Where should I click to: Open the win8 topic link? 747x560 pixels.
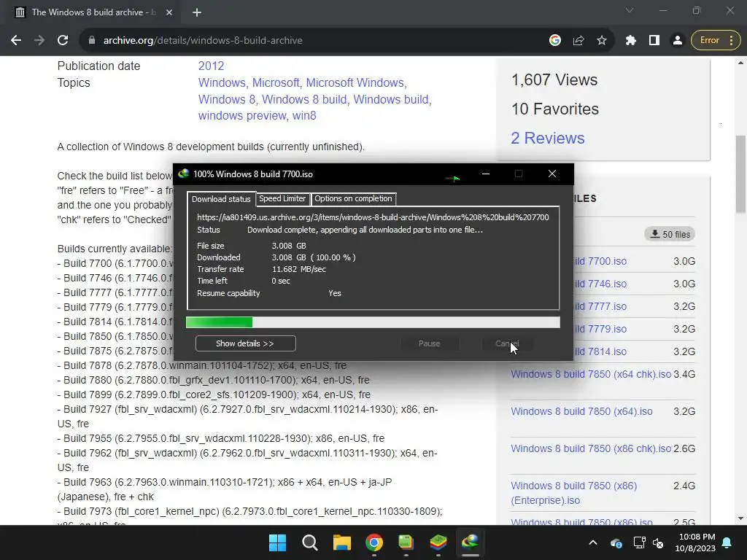(304, 116)
